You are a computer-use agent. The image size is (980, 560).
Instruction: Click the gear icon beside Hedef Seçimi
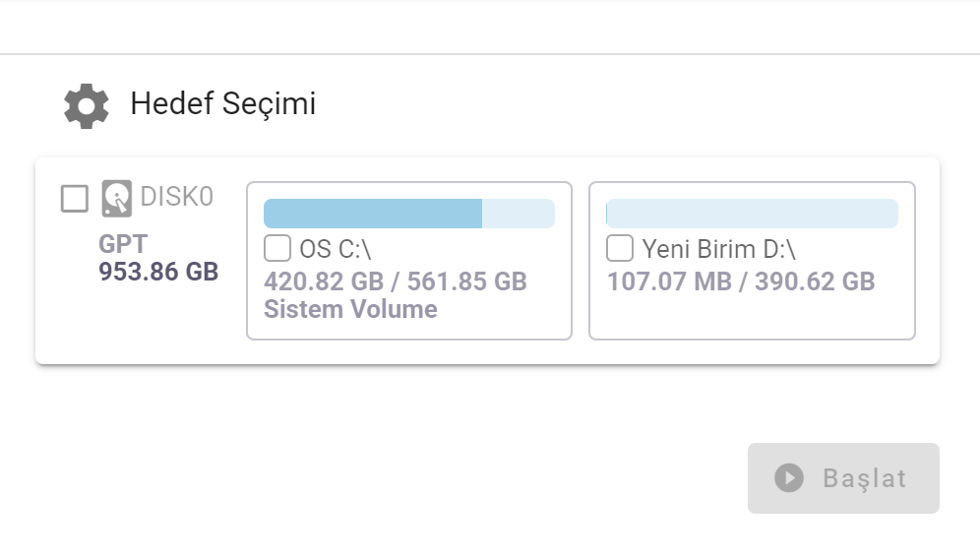[x=87, y=105]
